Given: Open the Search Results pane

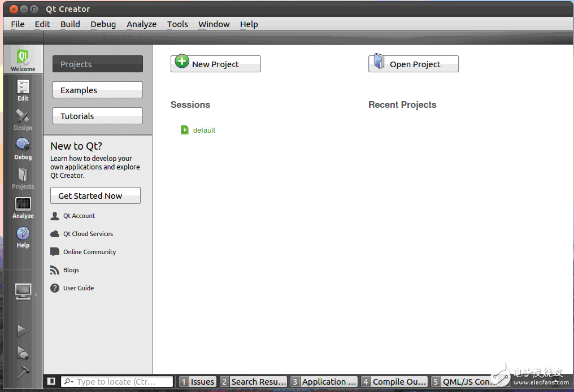Looking at the screenshot, I should (254, 382).
